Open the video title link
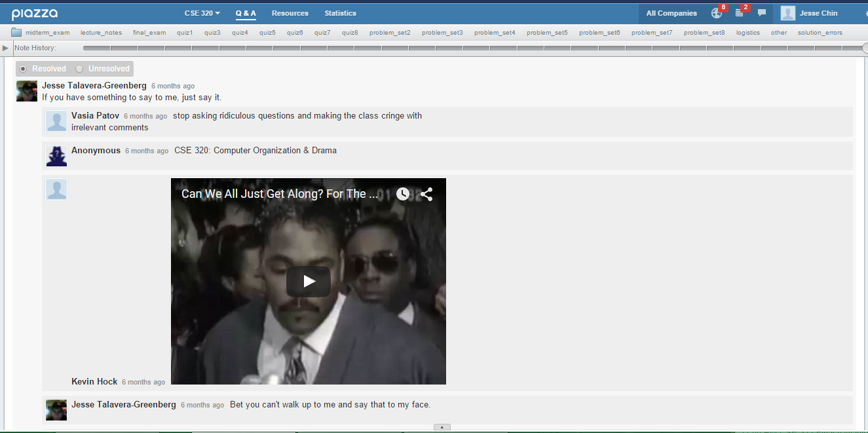The width and height of the screenshot is (868, 433). coord(280,194)
